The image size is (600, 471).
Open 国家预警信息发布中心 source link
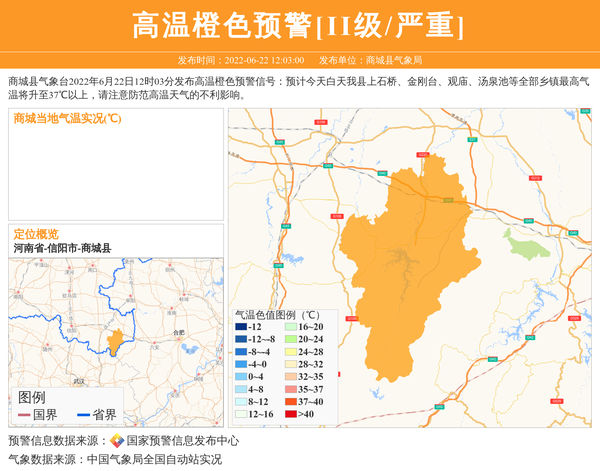pos(182,441)
